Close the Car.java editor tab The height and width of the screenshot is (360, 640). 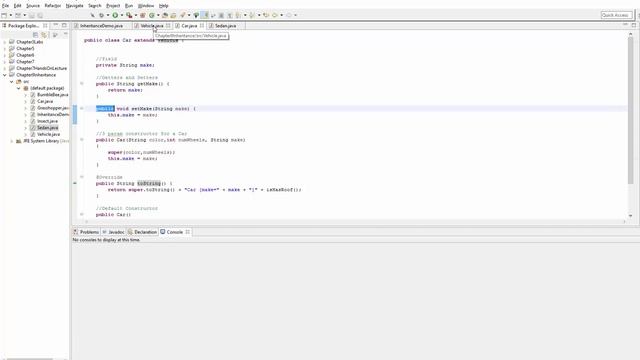click(x=202, y=26)
